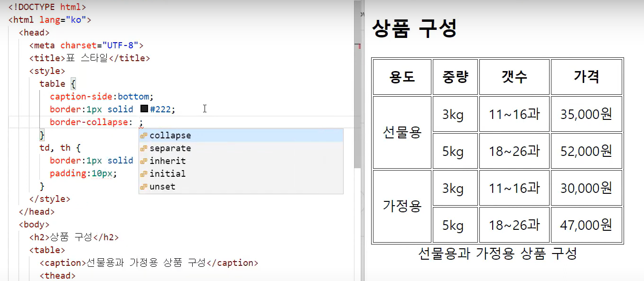Select 'collapse' in the autocomplete list
644x281 pixels.
click(241, 136)
